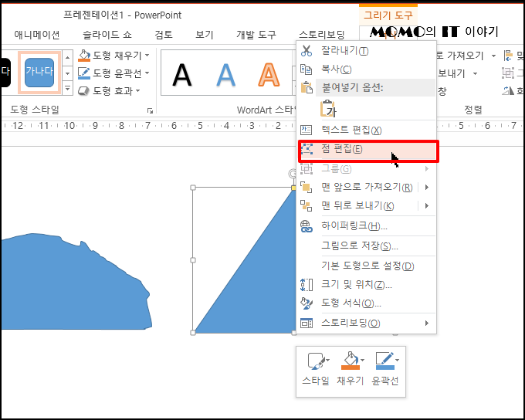Click the Edit Text icon beside 텍스트 편집

pos(307,130)
